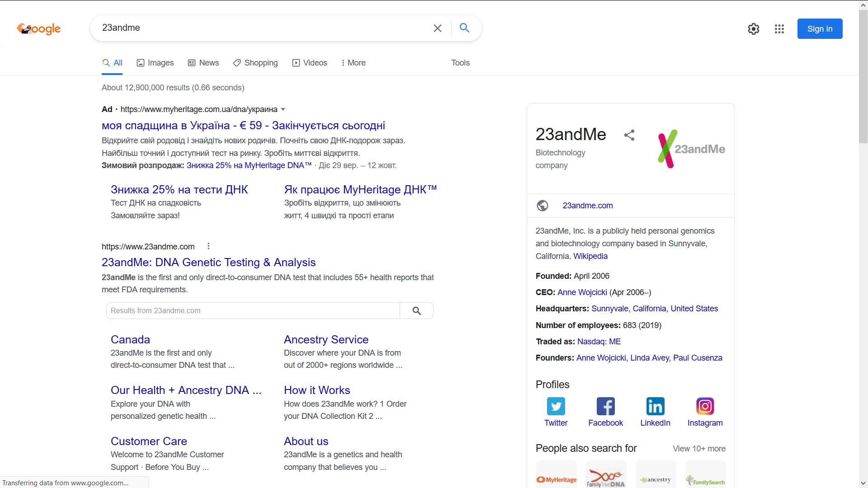Open the 'Як працює MyHeritage ДНК' sitelink
Screen dimensions: 868x488
pos(360,189)
